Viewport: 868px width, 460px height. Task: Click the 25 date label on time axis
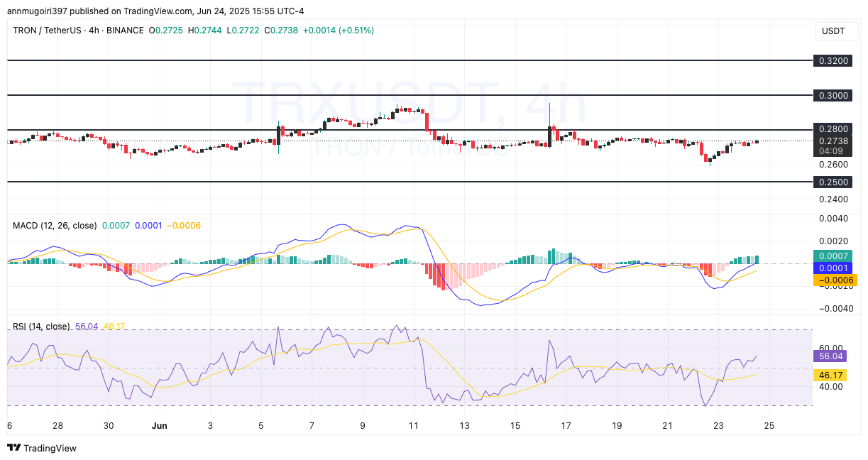tap(769, 425)
